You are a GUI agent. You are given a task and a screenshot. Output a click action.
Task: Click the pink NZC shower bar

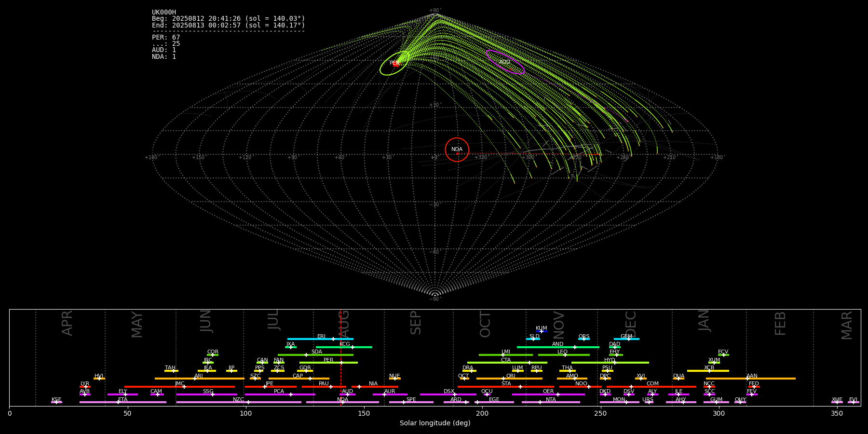(x=239, y=402)
